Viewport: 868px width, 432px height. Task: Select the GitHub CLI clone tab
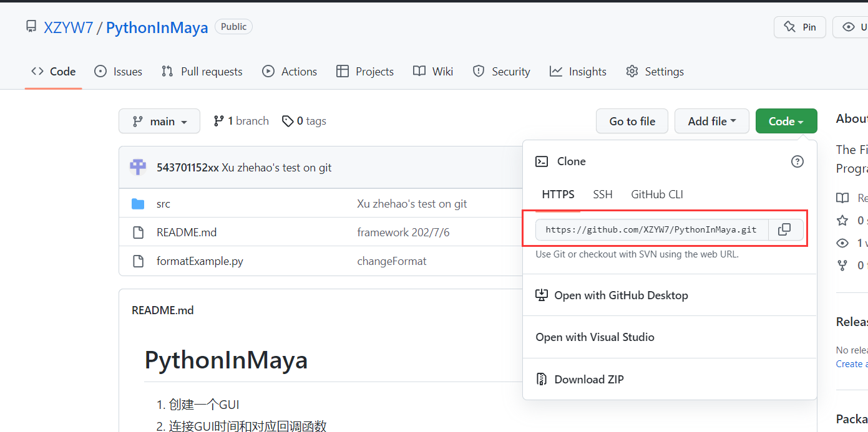click(657, 194)
